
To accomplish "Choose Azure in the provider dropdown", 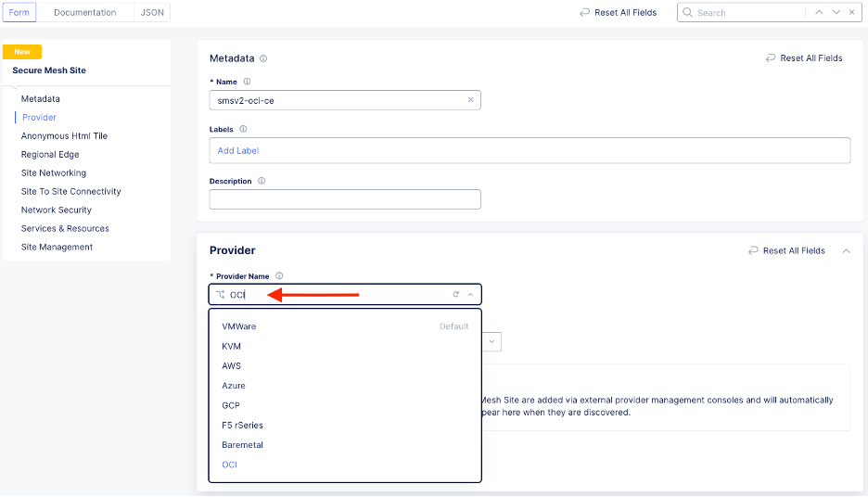I will (x=234, y=386).
